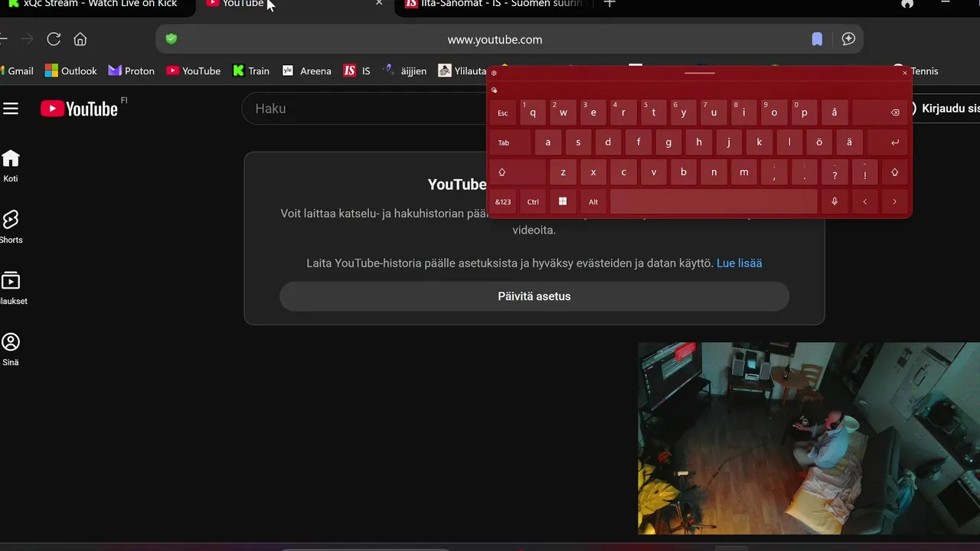Open the Sinä (You) sidebar item
The height and width of the screenshot is (551, 980).
pyautogui.click(x=11, y=350)
